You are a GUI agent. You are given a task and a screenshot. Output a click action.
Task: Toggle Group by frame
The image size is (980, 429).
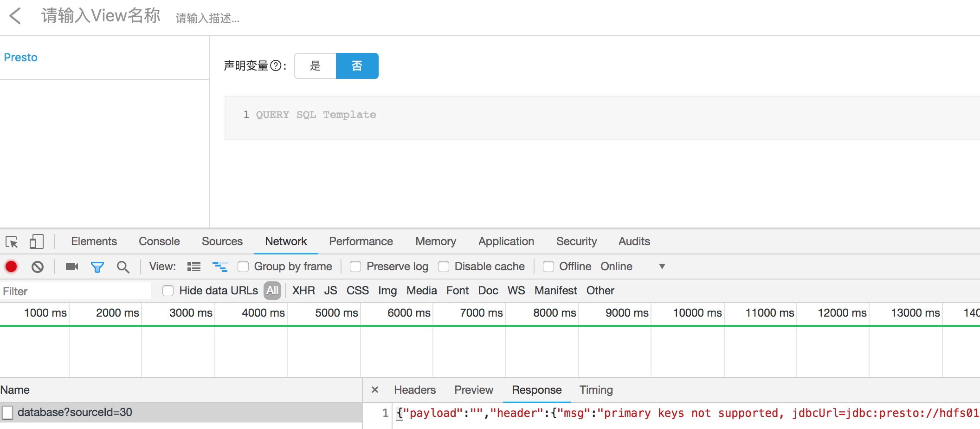pos(243,266)
